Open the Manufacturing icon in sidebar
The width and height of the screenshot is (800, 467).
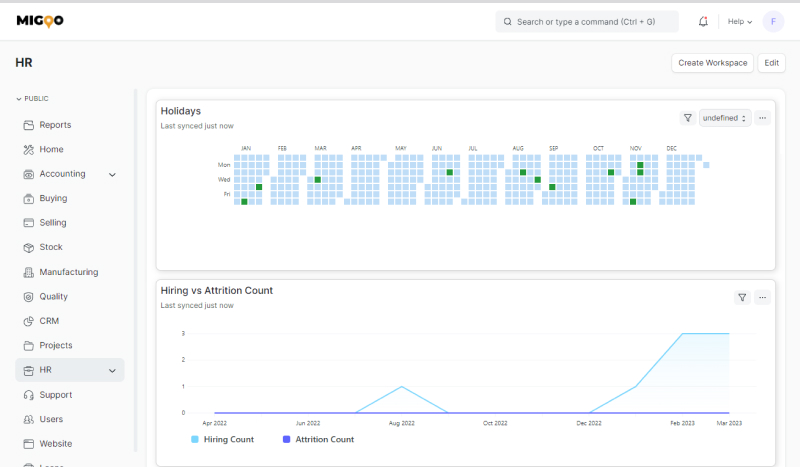click(29, 272)
